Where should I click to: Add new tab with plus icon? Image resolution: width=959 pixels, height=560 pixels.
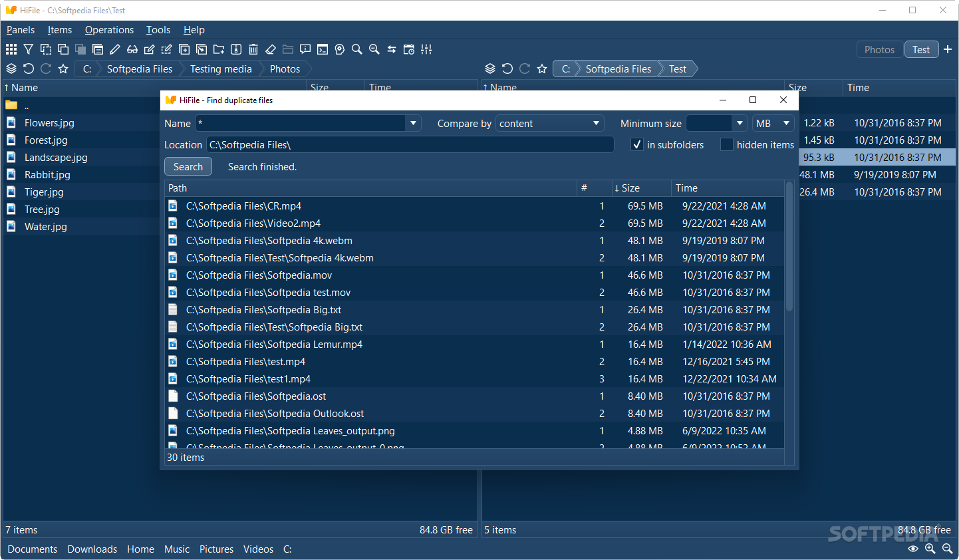948,49
